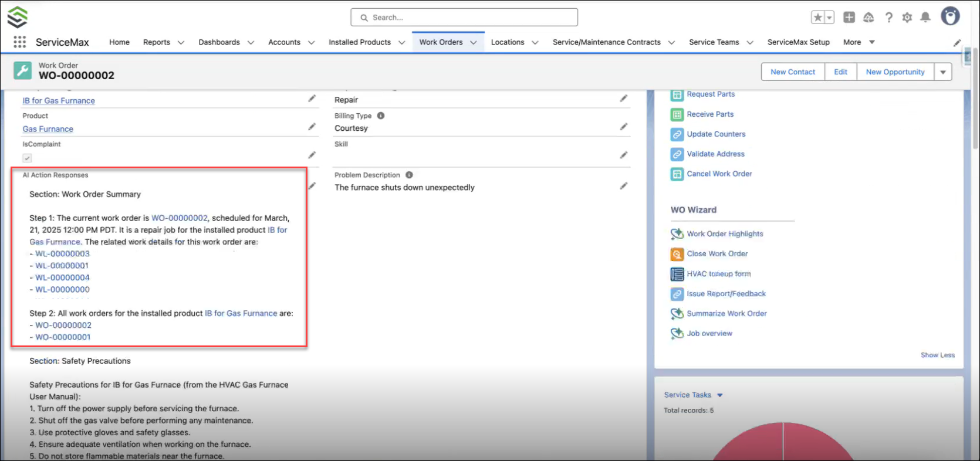Edit the IB for Gas Furnance field

312,99
